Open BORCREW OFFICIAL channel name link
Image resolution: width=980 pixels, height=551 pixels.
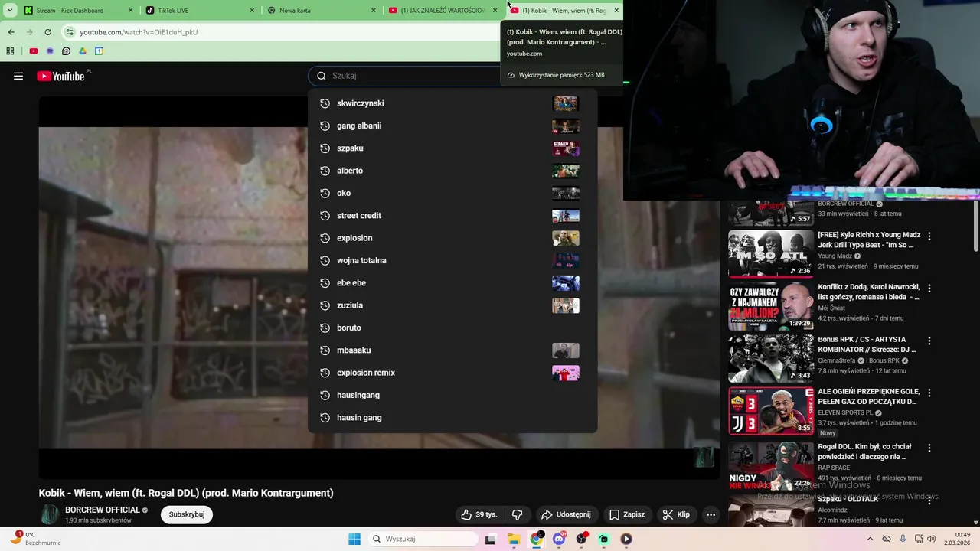(102, 510)
